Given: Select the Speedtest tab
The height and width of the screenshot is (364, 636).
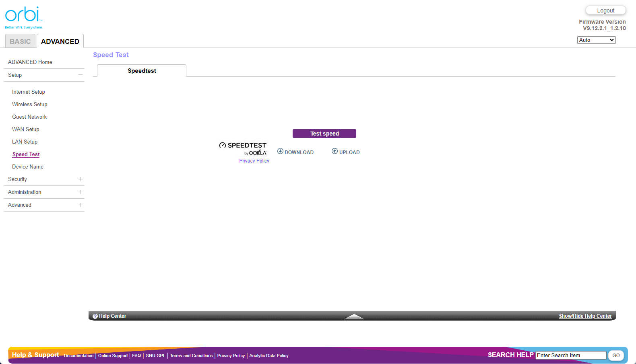Looking at the screenshot, I should click(142, 71).
